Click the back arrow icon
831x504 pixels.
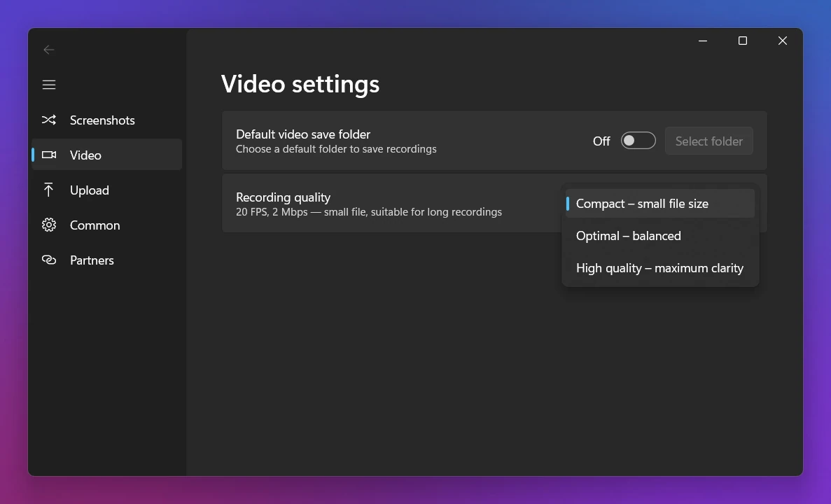tap(49, 50)
